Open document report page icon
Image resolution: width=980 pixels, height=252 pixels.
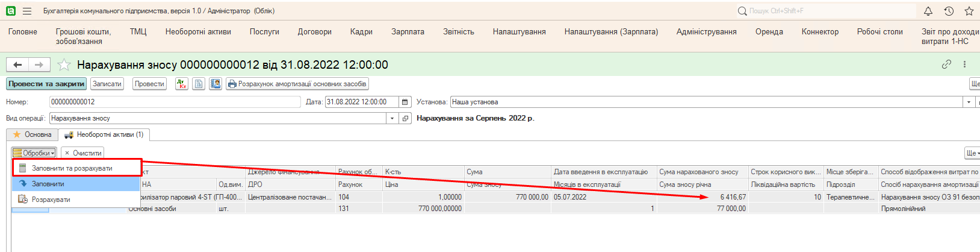199,84
